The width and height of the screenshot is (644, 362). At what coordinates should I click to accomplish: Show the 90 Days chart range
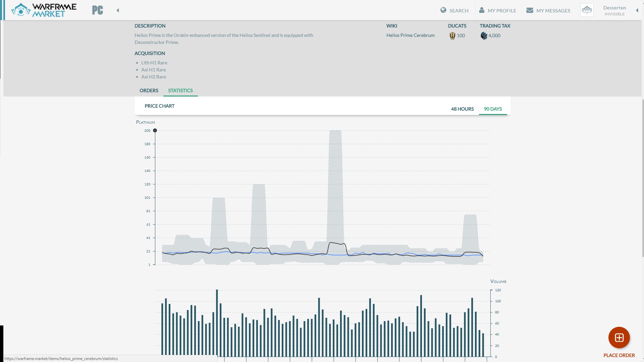pos(493,109)
